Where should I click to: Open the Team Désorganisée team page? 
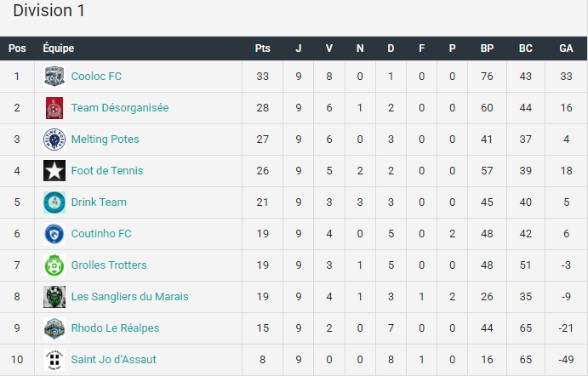pyautogui.click(x=120, y=108)
